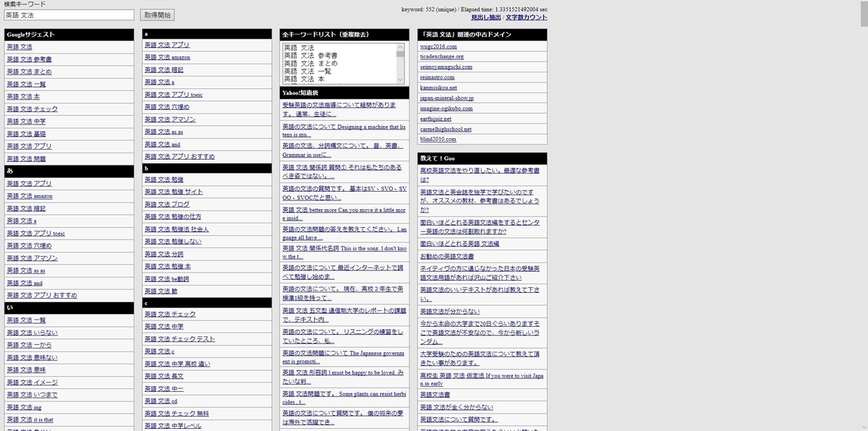Click the keyword list scrollbar up arrow
868x431 pixels.
[401, 48]
